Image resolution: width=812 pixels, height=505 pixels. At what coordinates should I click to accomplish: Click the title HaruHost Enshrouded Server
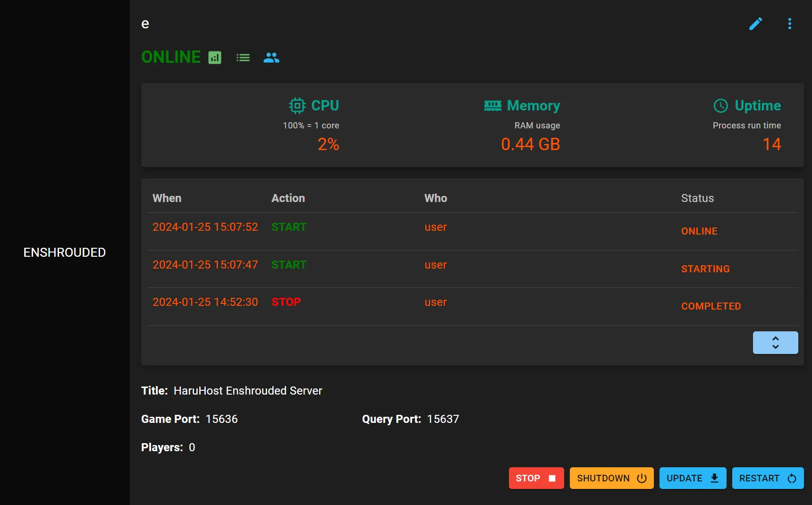coord(248,391)
